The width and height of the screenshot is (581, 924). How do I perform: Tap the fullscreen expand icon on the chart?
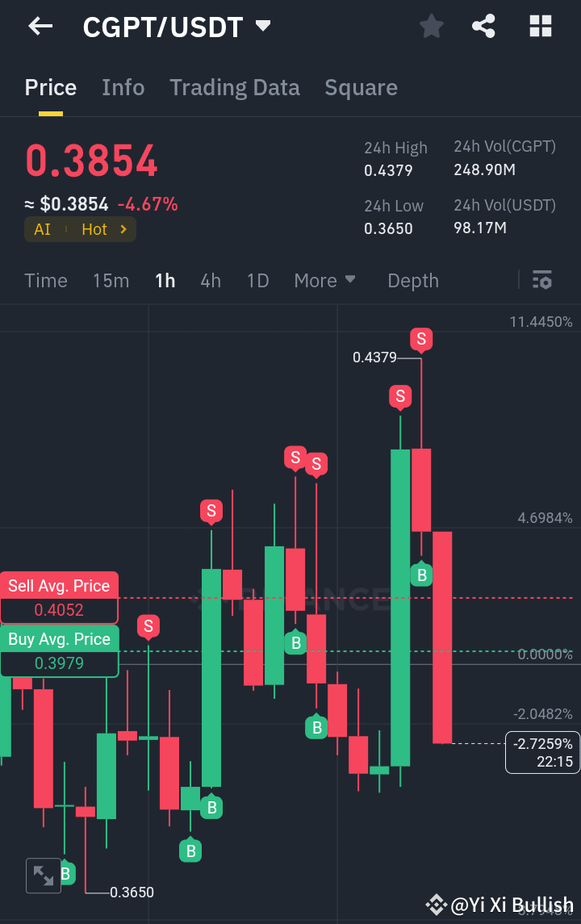coord(43,875)
